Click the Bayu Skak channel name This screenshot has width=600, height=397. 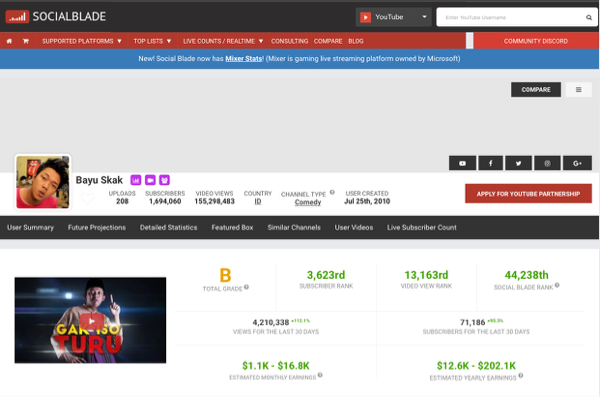click(99, 180)
